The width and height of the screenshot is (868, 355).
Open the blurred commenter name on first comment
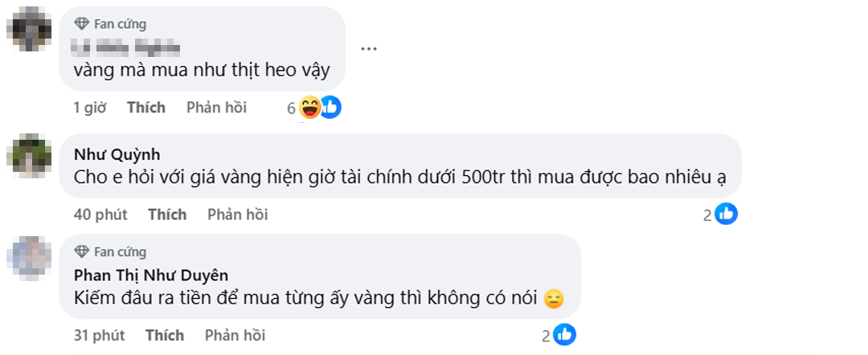(127, 47)
